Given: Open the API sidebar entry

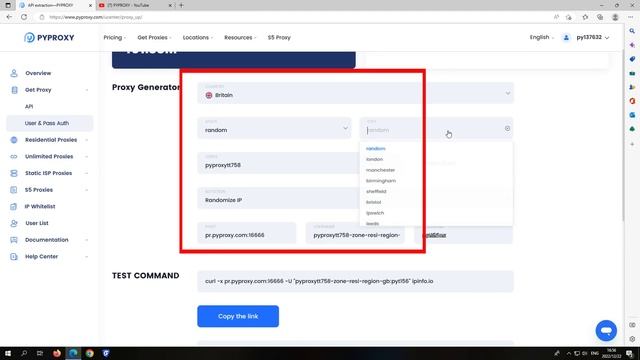Looking at the screenshot, I should pos(29,107).
